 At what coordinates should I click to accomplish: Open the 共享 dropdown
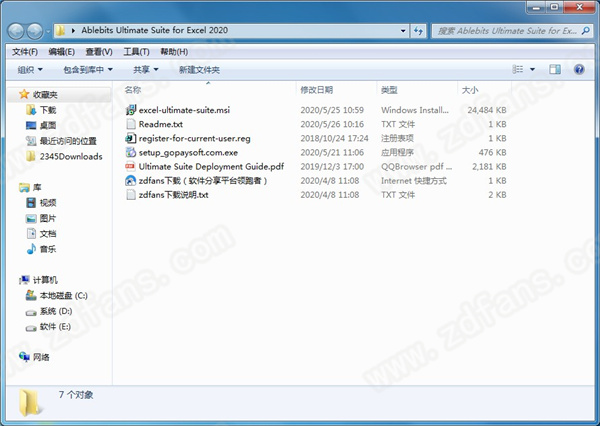pyautogui.click(x=145, y=70)
